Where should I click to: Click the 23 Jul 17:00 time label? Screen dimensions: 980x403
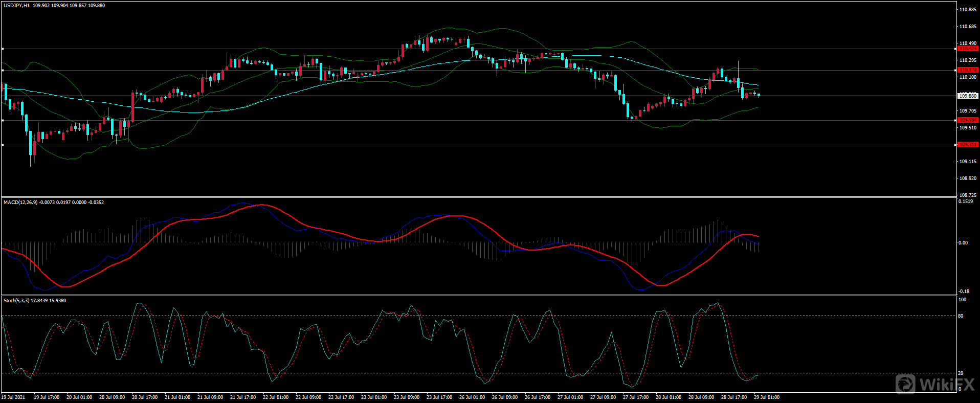(439, 397)
